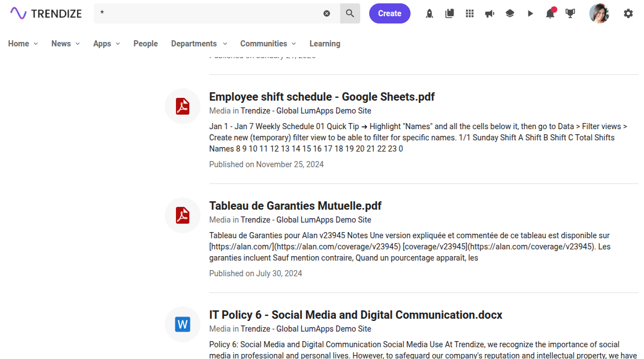Open the People page

[145, 44]
